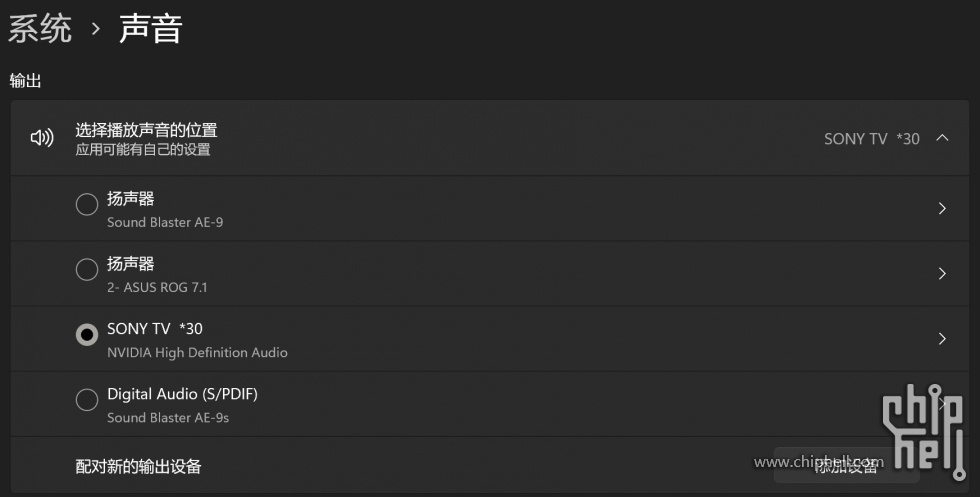980x497 pixels.
Task: Click the 选择播放声音的位置 header row
Action: click(489, 138)
